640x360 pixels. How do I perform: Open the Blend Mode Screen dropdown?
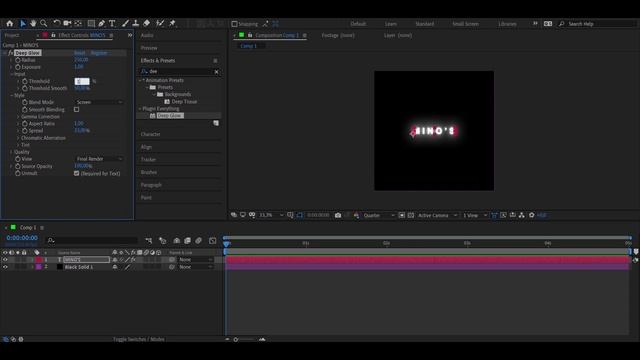pyautogui.click(x=99, y=102)
